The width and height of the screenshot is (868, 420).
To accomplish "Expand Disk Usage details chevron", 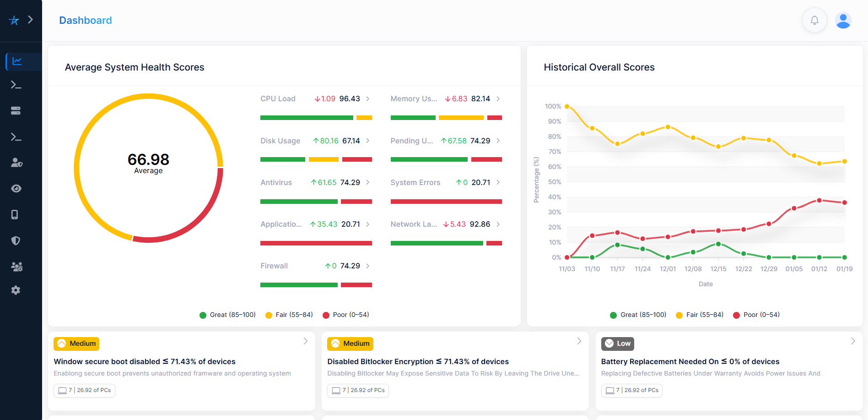I will (x=368, y=141).
